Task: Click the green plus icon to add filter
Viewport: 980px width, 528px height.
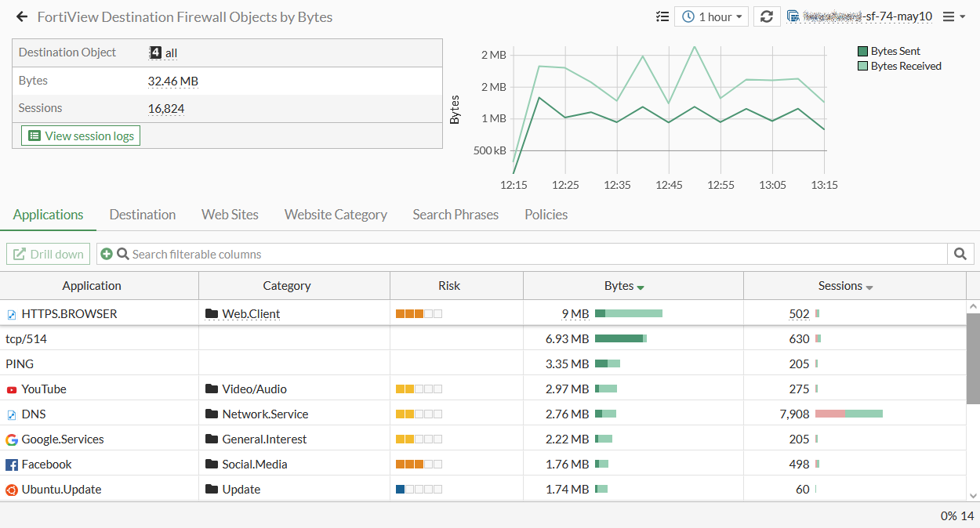Action: pyautogui.click(x=107, y=254)
